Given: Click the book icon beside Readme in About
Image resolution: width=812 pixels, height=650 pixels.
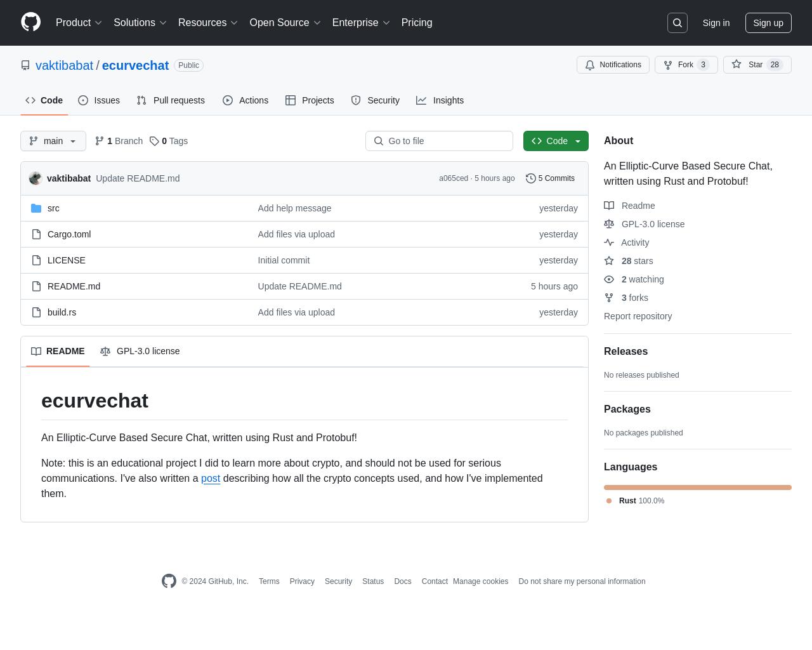Looking at the screenshot, I should tap(609, 206).
